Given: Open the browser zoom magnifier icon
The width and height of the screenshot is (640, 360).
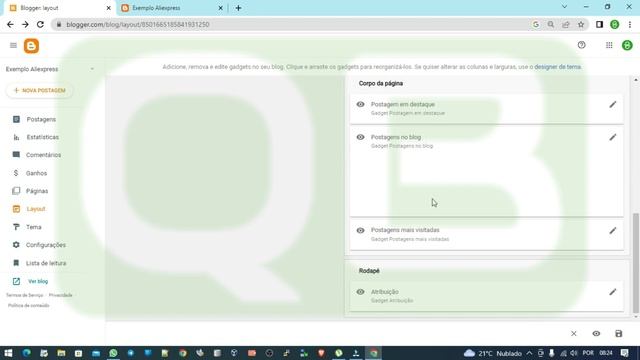Looking at the screenshot, I should point(551,24).
